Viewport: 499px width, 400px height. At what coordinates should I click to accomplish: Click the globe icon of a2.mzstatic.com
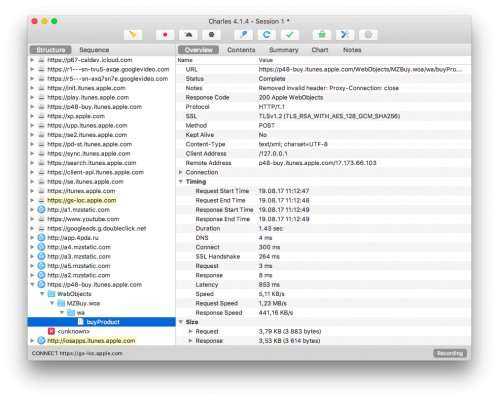point(41,275)
